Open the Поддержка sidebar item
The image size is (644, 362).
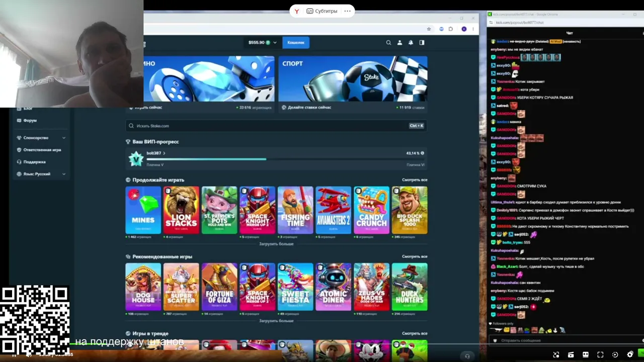[34, 162]
